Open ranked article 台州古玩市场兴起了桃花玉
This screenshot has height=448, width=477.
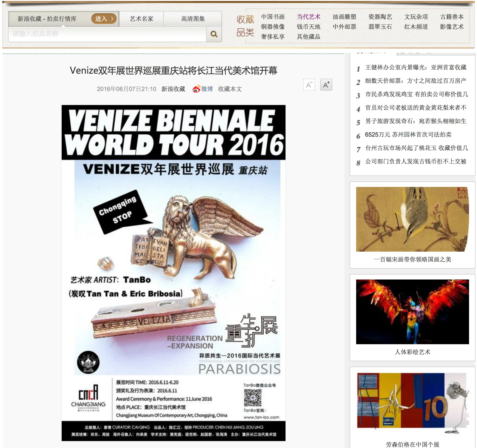click(x=417, y=148)
